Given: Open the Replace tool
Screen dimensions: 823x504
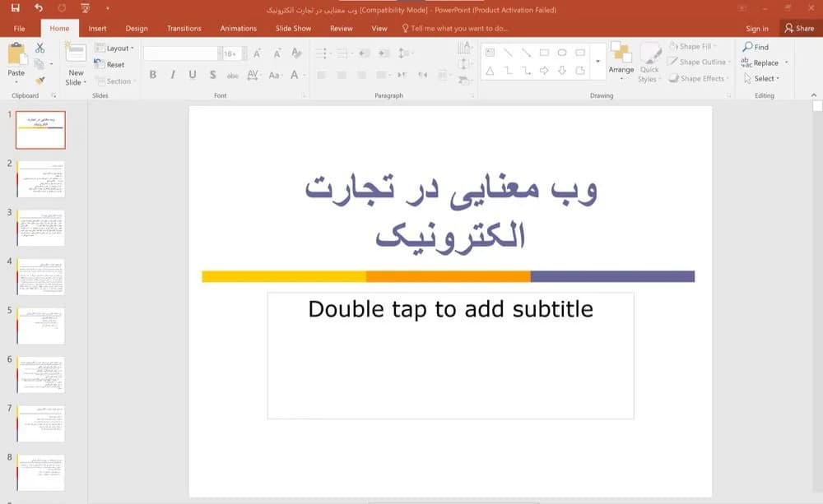Looking at the screenshot, I should point(760,63).
